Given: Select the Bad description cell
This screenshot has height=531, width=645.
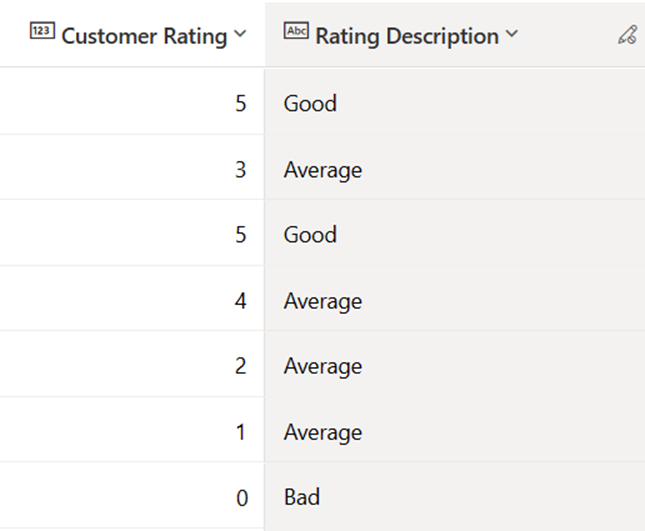Looking at the screenshot, I should [455, 496].
